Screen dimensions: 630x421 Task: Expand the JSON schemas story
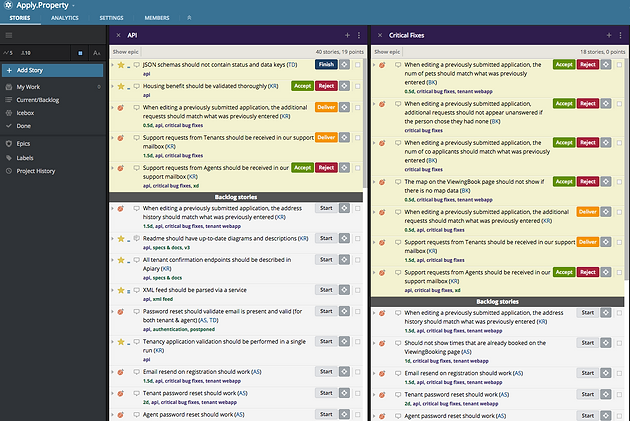112,65
